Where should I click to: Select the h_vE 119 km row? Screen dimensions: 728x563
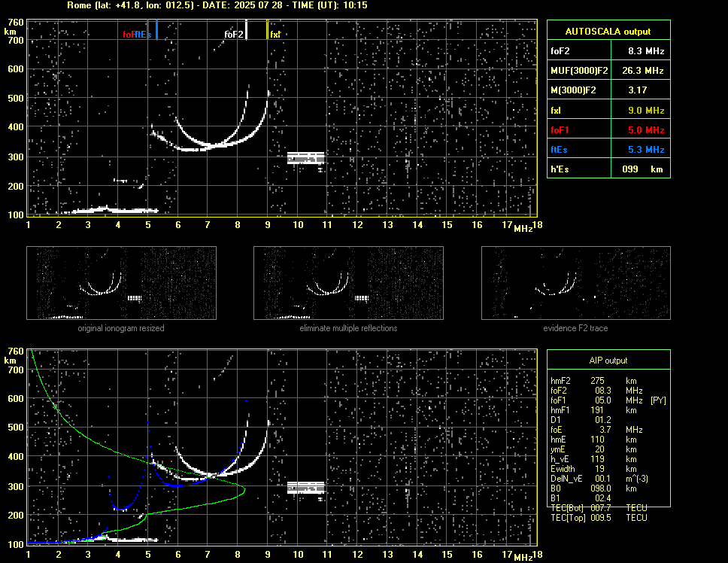click(594, 459)
